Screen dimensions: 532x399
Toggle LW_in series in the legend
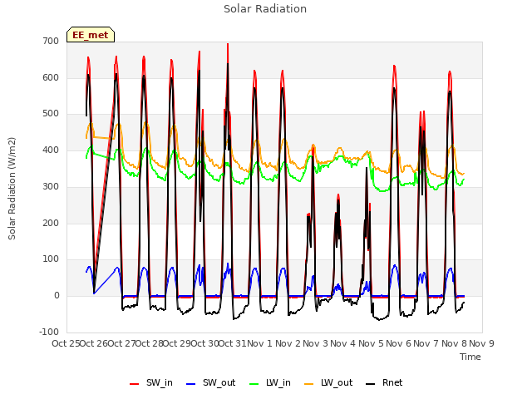[270, 382]
